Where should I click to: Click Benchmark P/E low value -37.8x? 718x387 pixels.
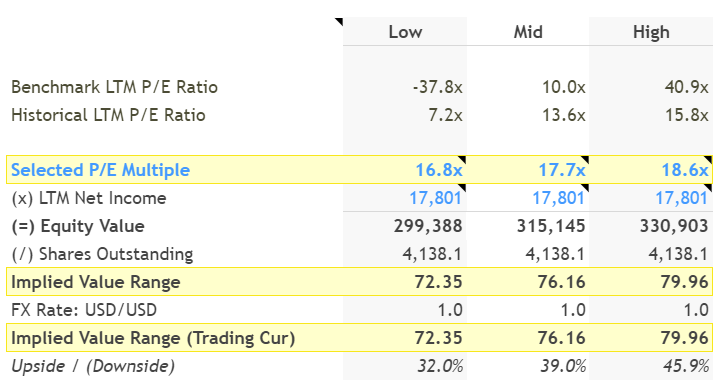pos(438,87)
